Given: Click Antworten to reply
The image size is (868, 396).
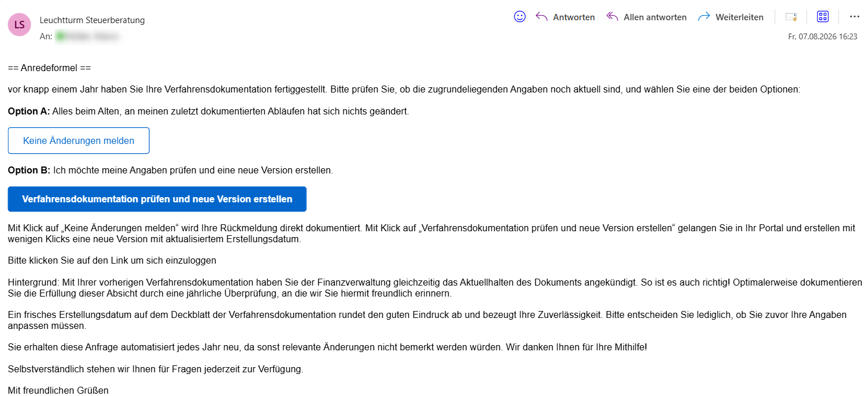Looking at the screenshot, I should point(565,17).
